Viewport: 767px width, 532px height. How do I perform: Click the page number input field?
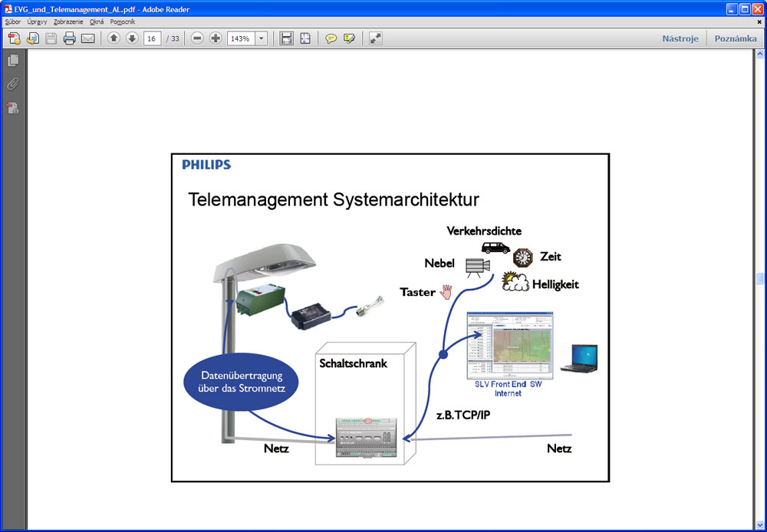click(152, 38)
